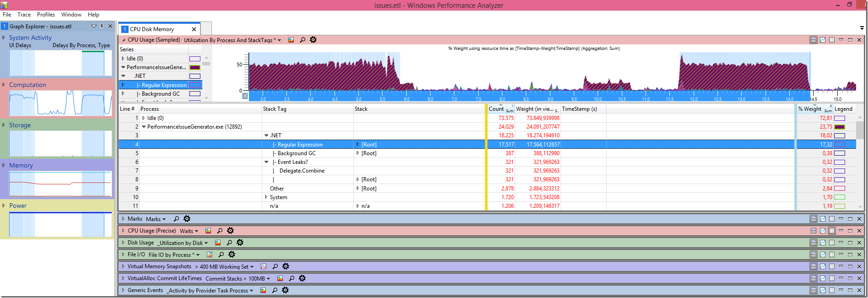
Task: Switch CPU Usage (Sampled) to table-only layout
Action: click(x=832, y=40)
